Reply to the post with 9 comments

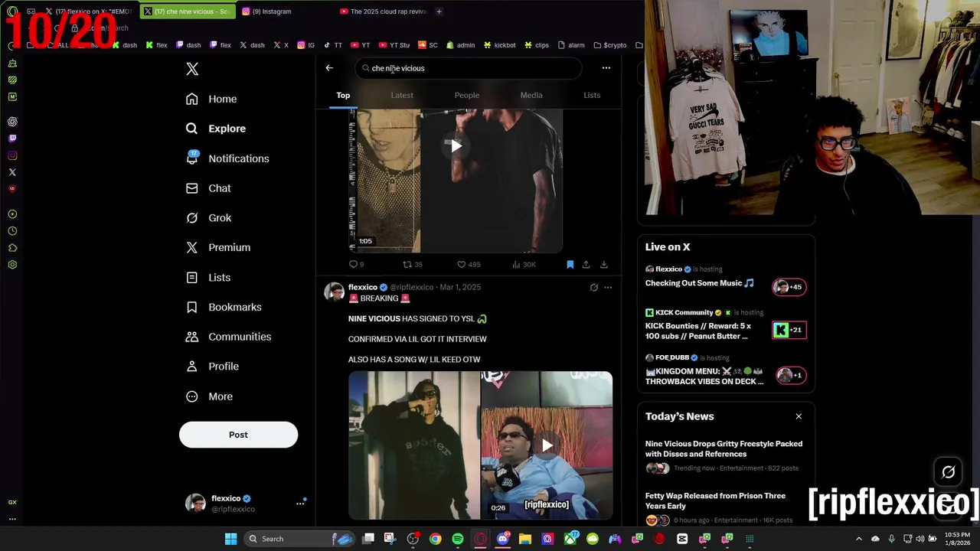pyautogui.click(x=356, y=264)
